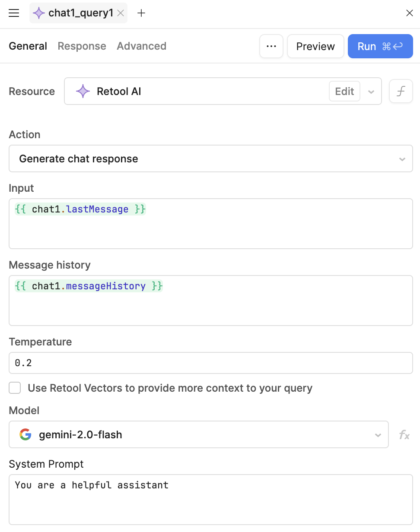Run the query with Run button

[x=380, y=46]
